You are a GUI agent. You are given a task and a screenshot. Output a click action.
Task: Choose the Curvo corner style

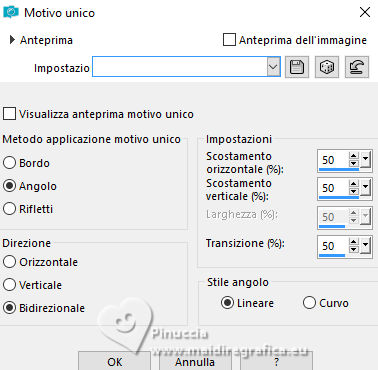pyautogui.click(x=309, y=303)
